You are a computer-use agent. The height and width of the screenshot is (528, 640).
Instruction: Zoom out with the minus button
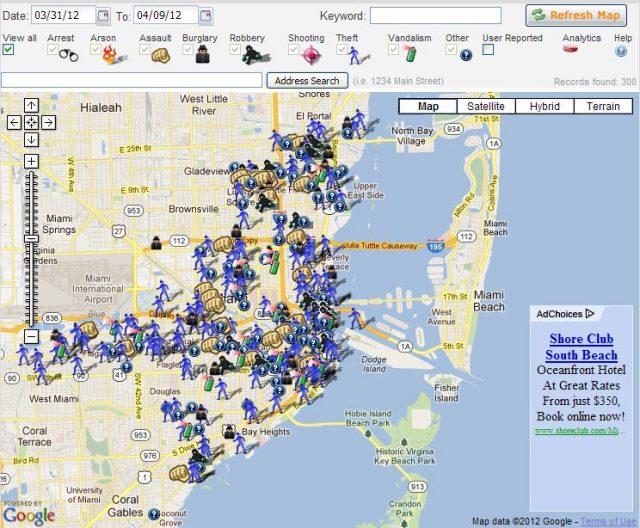(x=31, y=337)
